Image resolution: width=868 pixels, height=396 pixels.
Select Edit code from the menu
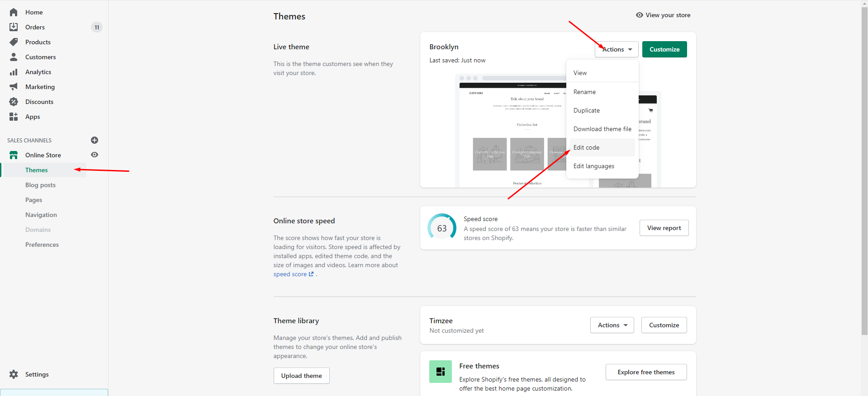(x=586, y=147)
